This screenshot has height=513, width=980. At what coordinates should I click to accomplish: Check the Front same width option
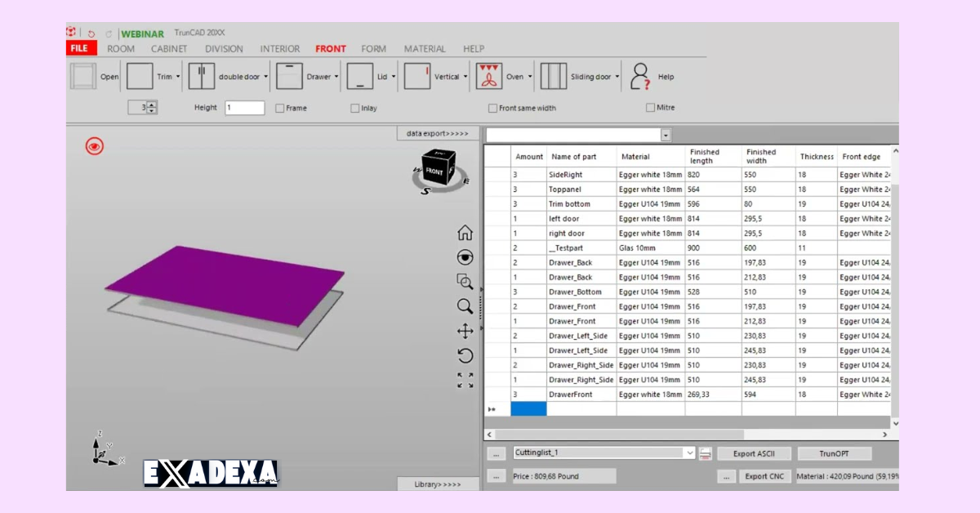tap(493, 107)
